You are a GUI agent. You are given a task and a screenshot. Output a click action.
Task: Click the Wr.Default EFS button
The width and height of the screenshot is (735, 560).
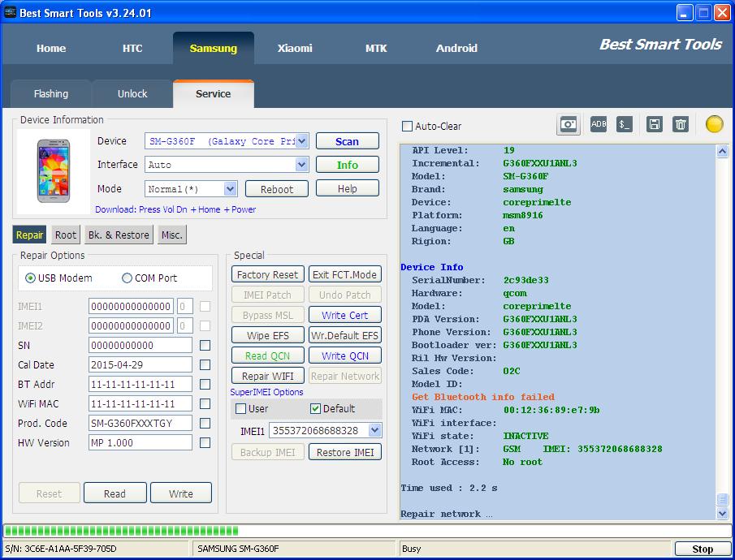pyautogui.click(x=344, y=335)
